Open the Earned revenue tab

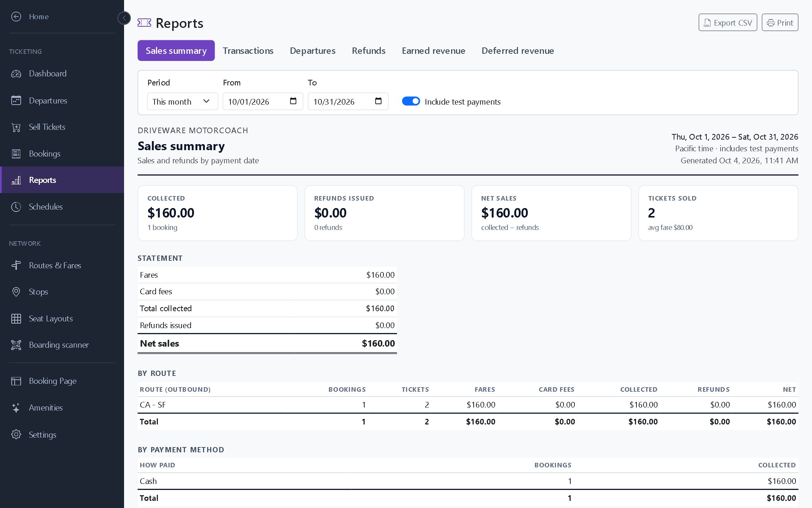coord(433,50)
